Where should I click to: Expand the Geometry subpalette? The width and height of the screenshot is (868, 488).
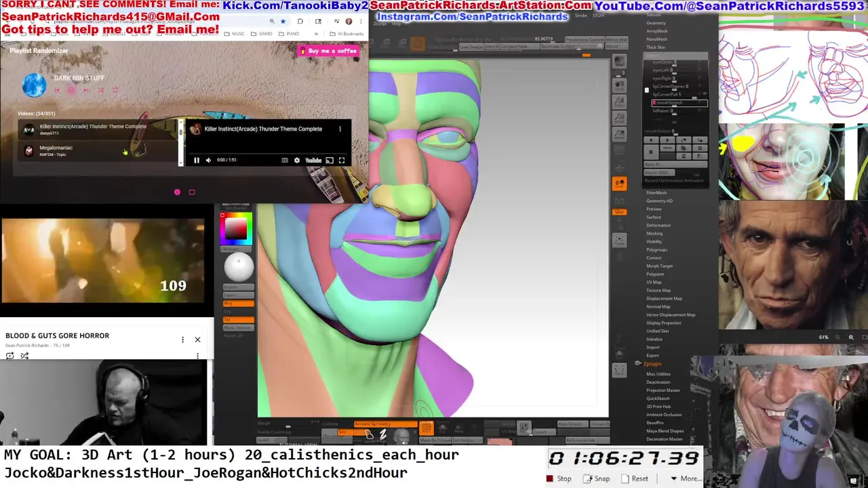pyautogui.click(x=656, y=23)
